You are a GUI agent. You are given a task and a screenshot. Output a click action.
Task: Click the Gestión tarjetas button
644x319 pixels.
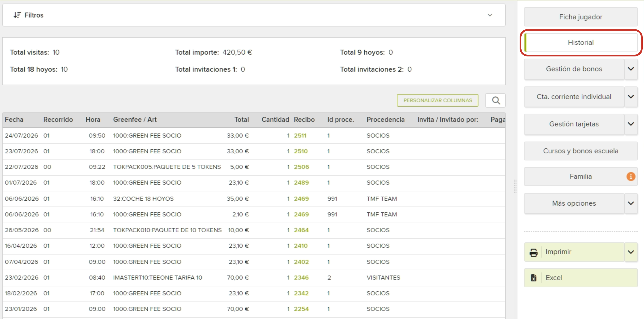pos(574,124)
